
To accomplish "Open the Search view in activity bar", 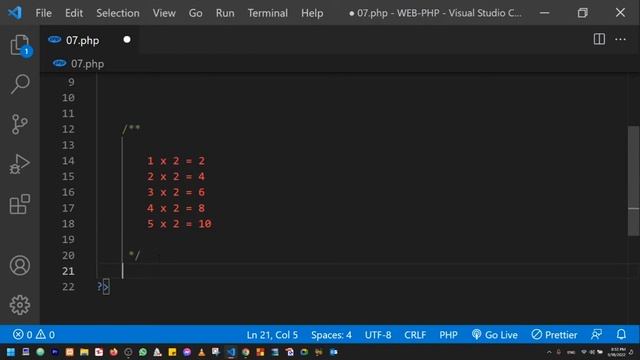I will point(20,84).
